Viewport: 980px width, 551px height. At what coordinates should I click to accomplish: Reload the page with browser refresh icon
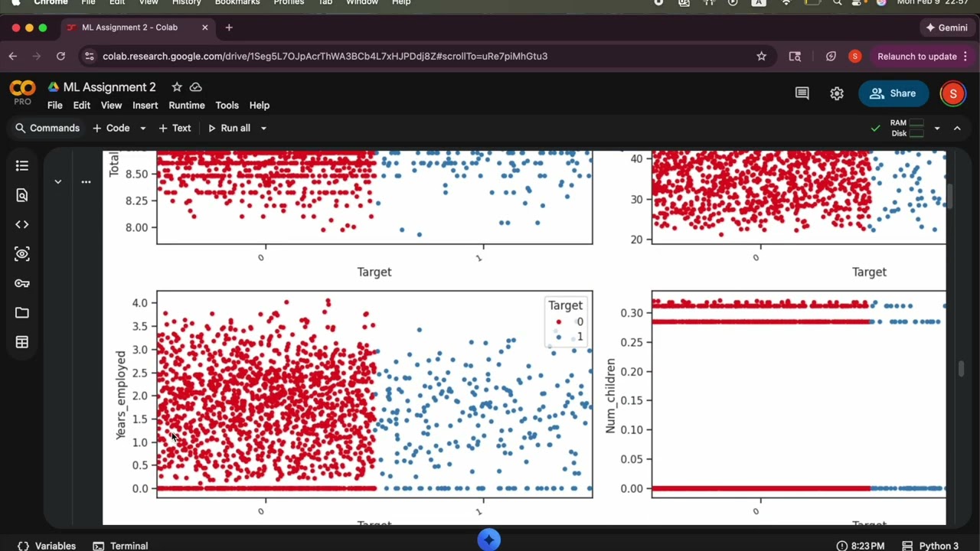pyautogui.click(x=60, y=56)
